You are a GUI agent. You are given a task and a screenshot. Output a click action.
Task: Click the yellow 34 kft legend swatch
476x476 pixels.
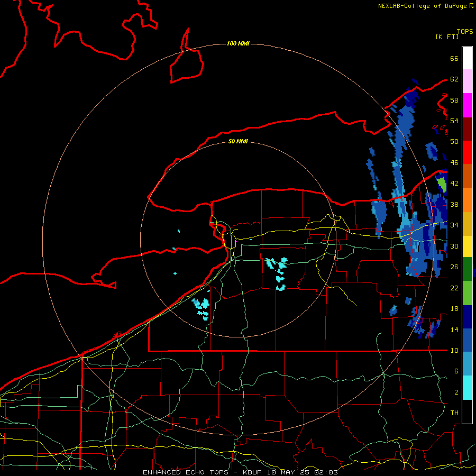click(x=467, y=246)
